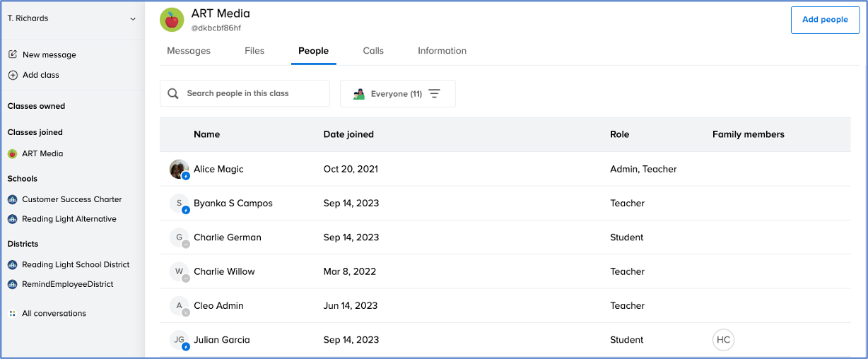Click the search magnifier icon

point(173,93)
